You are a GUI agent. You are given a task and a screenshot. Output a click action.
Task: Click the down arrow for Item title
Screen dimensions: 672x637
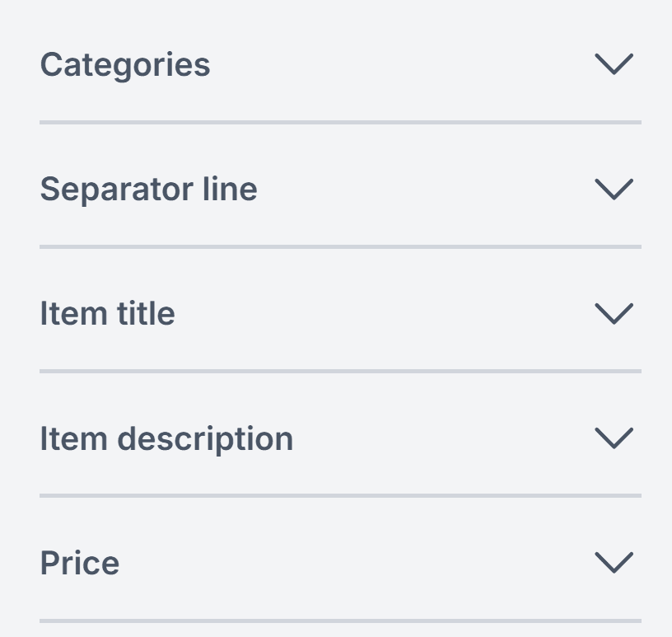point(614,313)
